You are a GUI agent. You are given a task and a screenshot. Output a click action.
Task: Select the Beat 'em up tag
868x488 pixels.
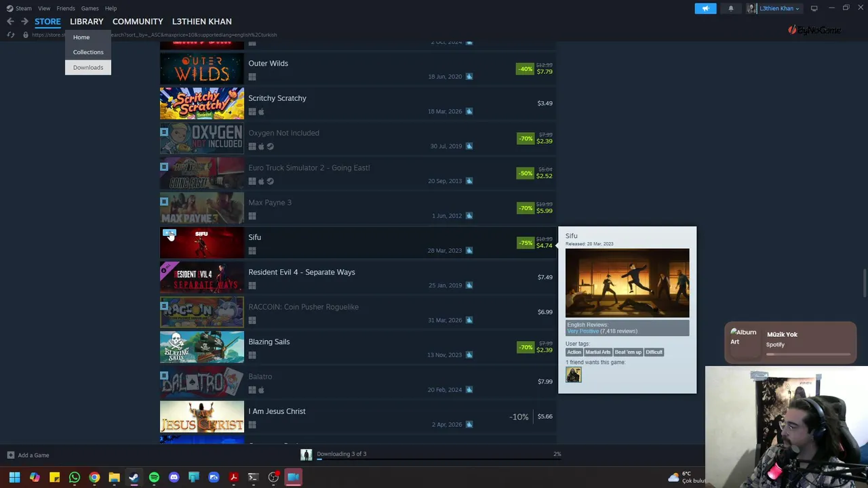pyautogui.click(x=628, y=352)
